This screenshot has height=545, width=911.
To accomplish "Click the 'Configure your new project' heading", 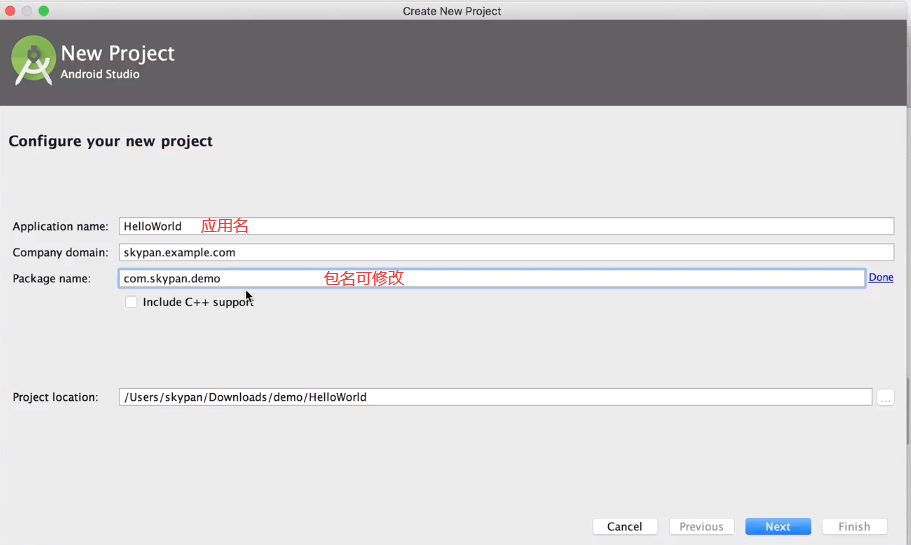I will [110, 141].
